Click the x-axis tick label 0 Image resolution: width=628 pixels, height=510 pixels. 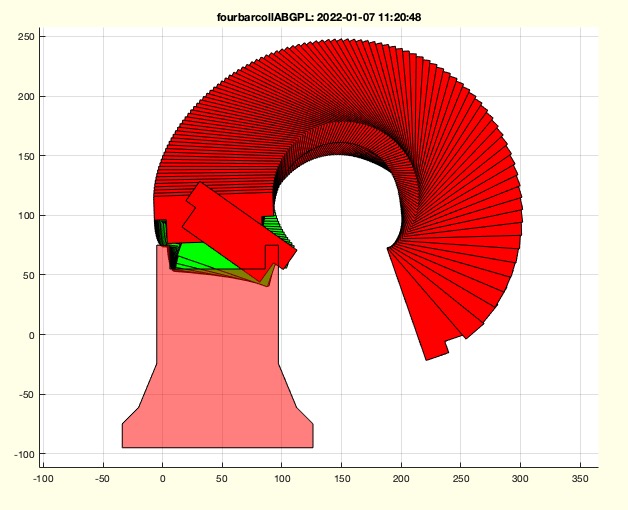(x=162, y=479)
